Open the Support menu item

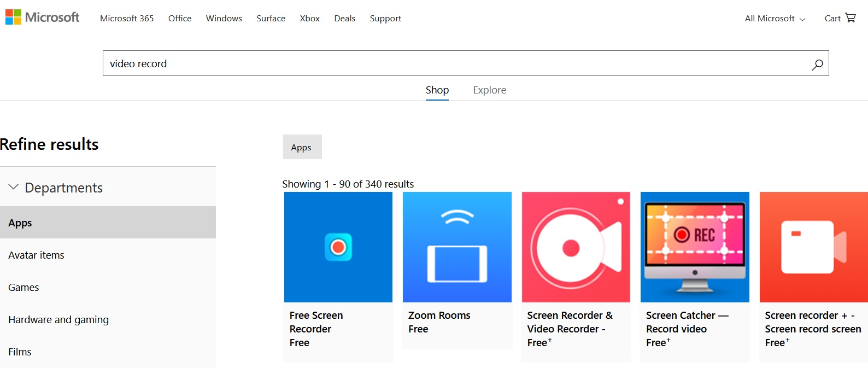[x=385, y=19]
